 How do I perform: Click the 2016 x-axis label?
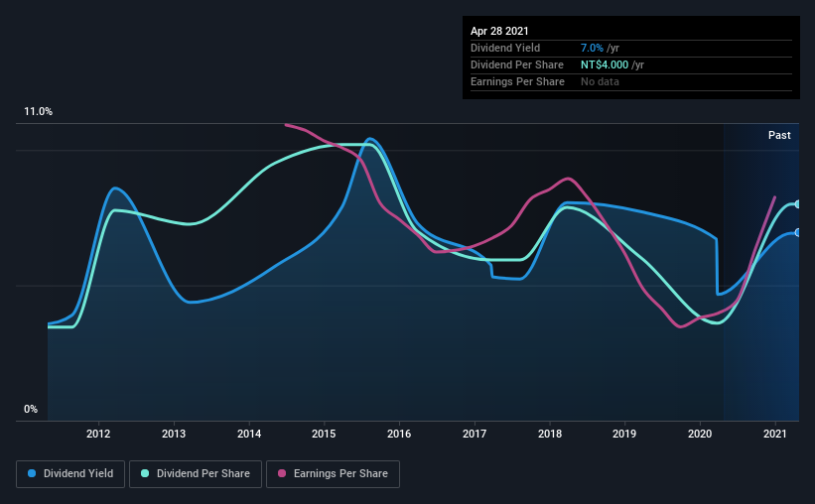tap(399, 434)
